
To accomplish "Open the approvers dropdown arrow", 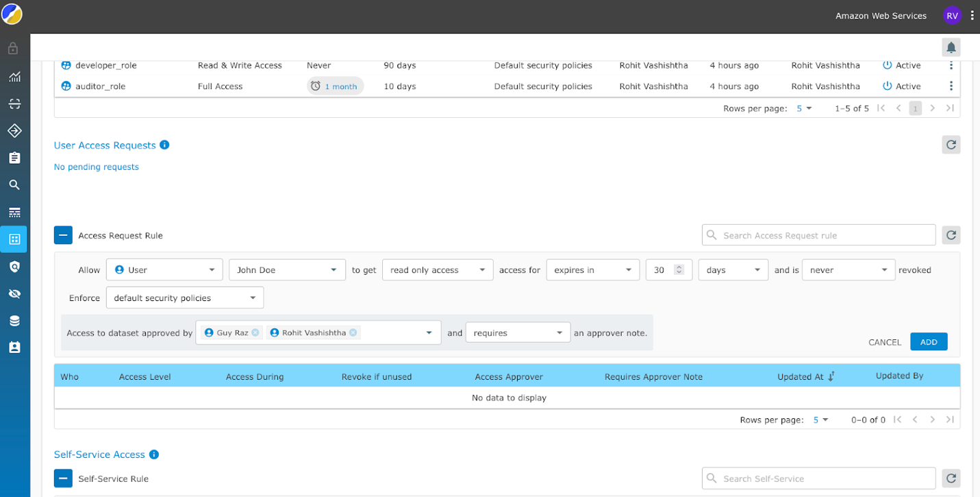I will [x=429, y=332].
